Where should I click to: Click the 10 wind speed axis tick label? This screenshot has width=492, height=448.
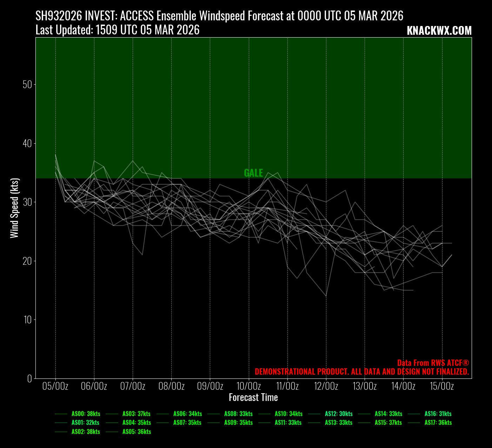(x=27, y=320)
